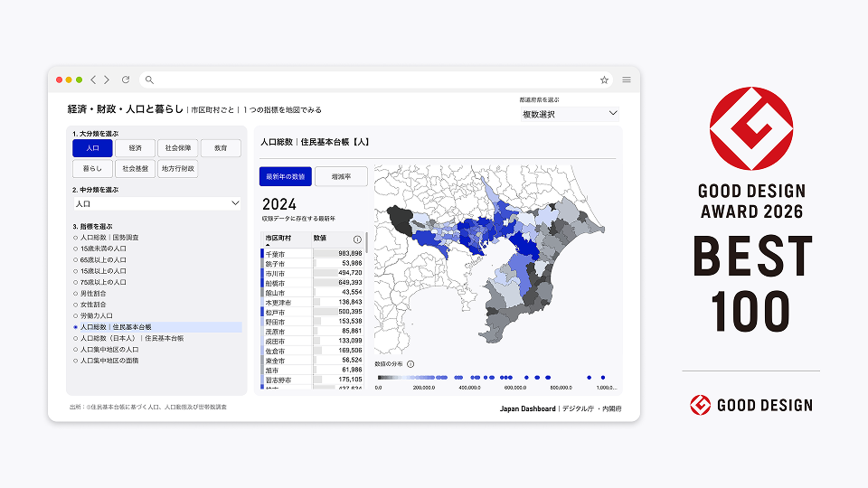
Task: Click the browser back arrow
Action: point(93,80)
